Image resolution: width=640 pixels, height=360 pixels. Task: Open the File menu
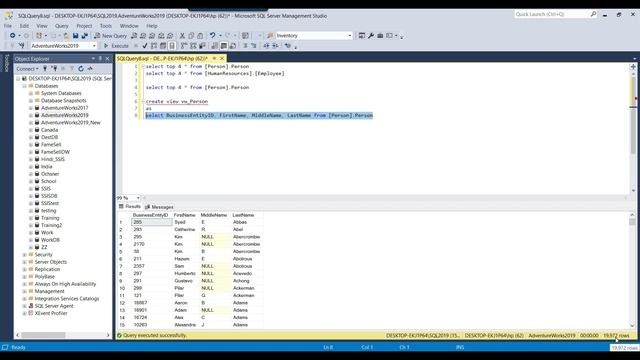[8, 26]
